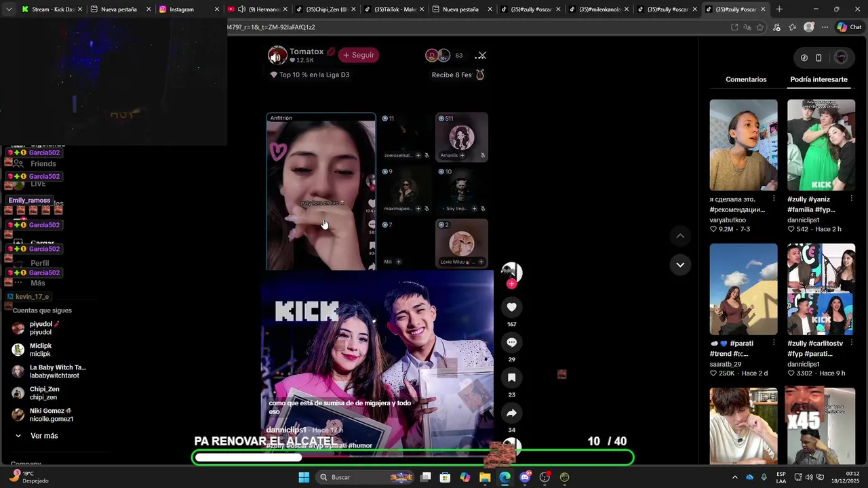Click the taskbar Buscar search box
Viewport: 868px width, 488px height.
(366, 477)
